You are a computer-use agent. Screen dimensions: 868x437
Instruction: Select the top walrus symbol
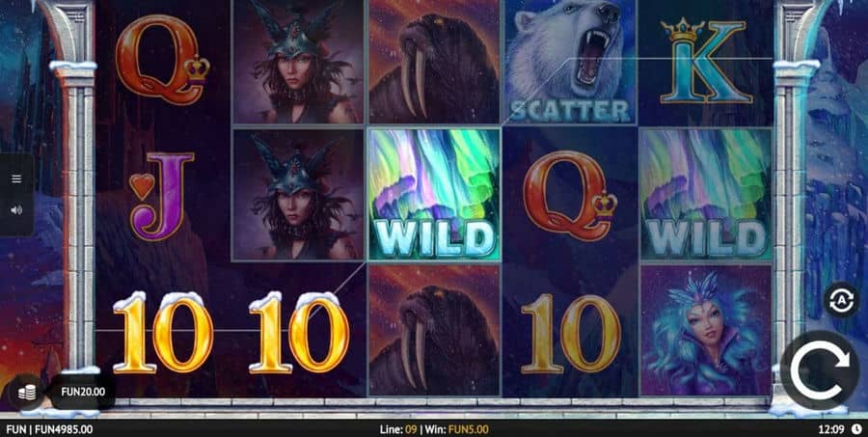pyautogui.click(x=434, y=62)
